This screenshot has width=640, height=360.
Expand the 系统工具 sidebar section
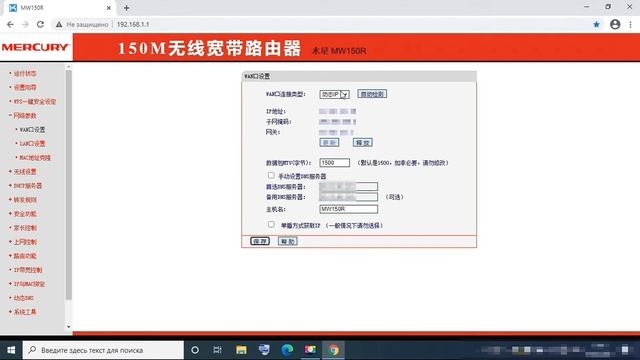pyautogui.click(x=24, y=312)
